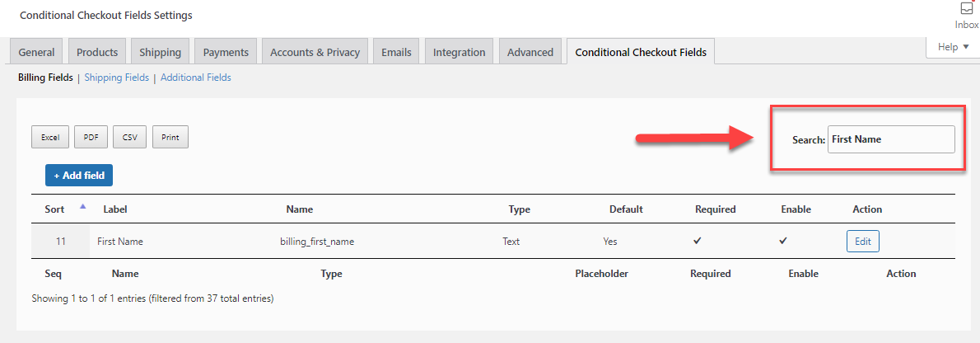Screen dimensions: 980x343
Task: Go to the Shipping tab
Action: click(x=160, y=52)
